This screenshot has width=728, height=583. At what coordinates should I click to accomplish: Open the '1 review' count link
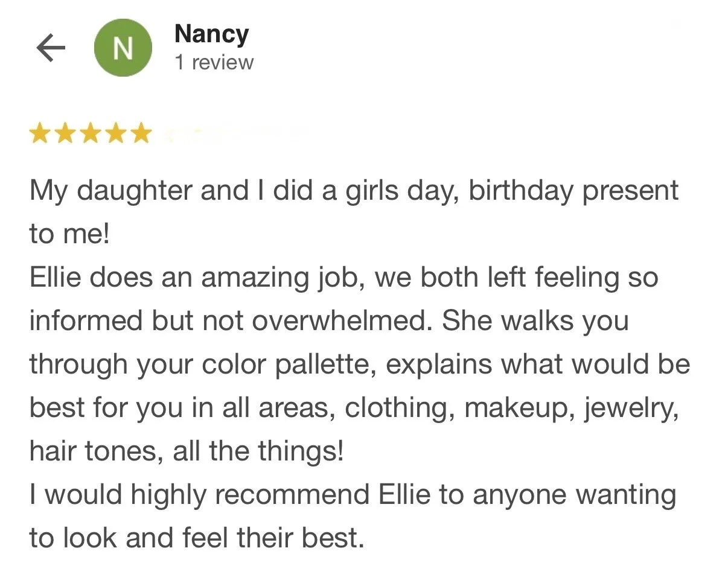(214, 62)
